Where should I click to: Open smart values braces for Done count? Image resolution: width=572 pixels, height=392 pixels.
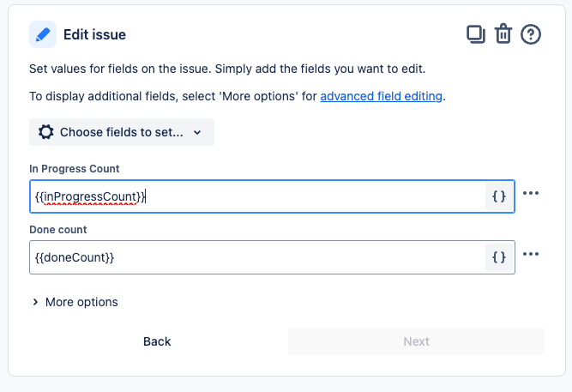pyautogui.click(x=499, y=256)
